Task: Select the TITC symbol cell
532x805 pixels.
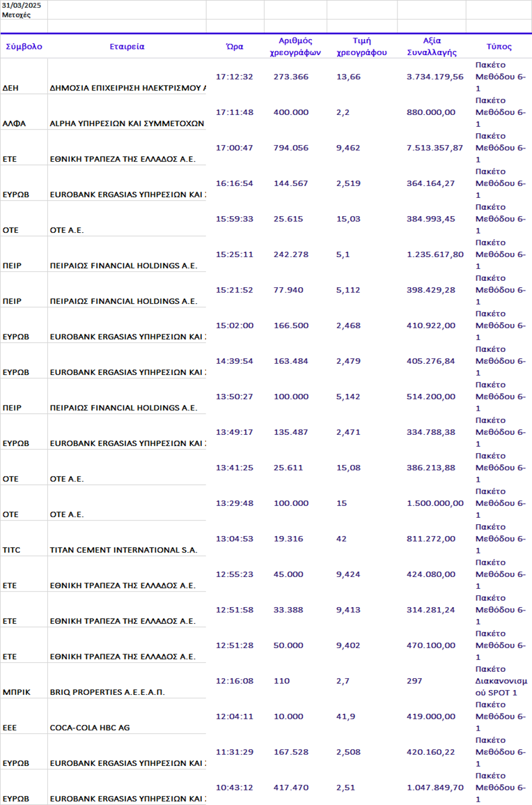Action: coord(12,550)
